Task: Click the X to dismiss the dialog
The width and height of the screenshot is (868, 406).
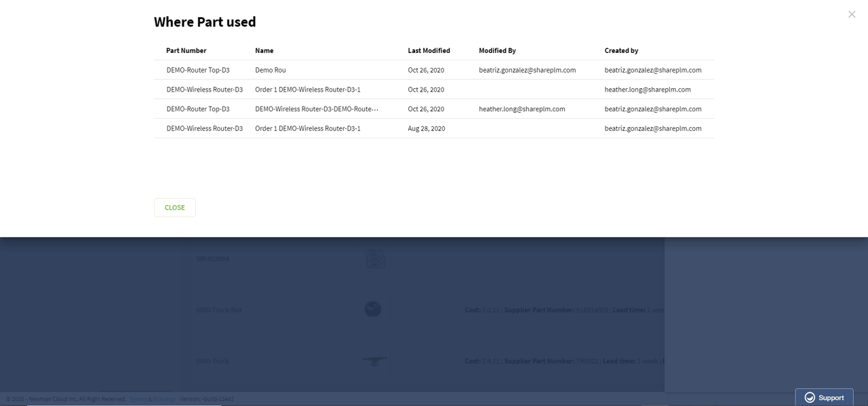Action: 852,14
